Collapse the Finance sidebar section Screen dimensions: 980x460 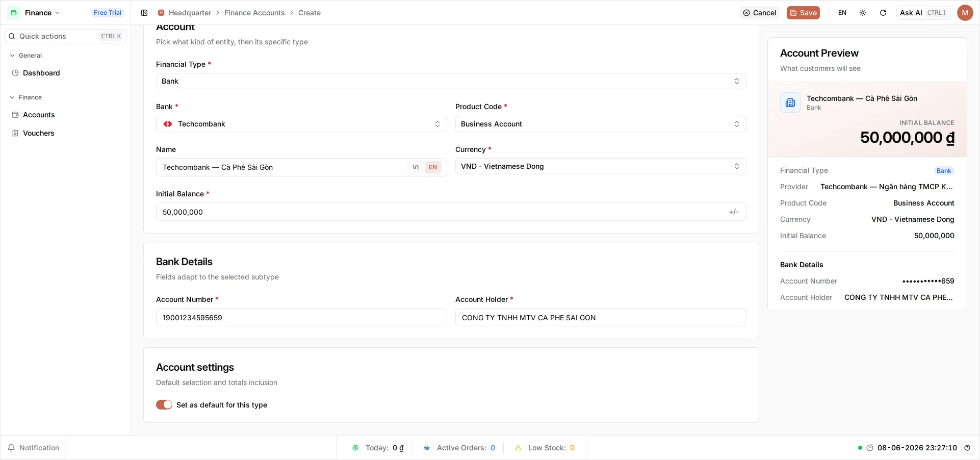[26, 97]
